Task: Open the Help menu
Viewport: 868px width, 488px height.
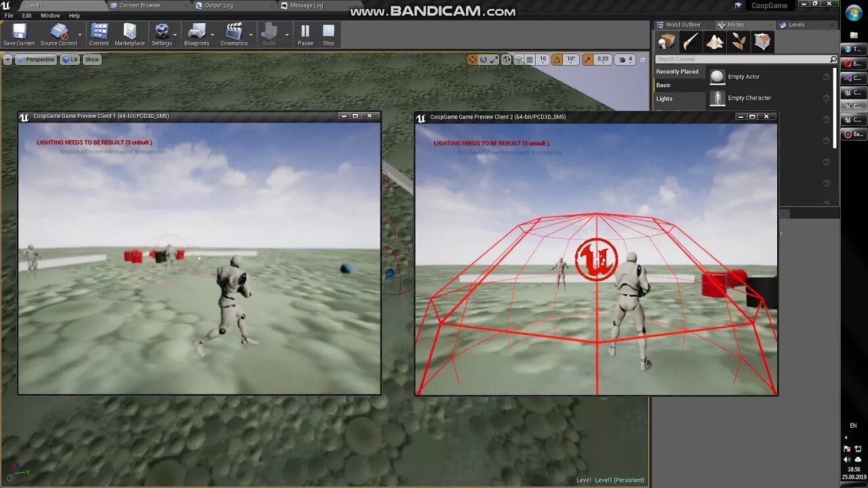Action: point(75,16)
